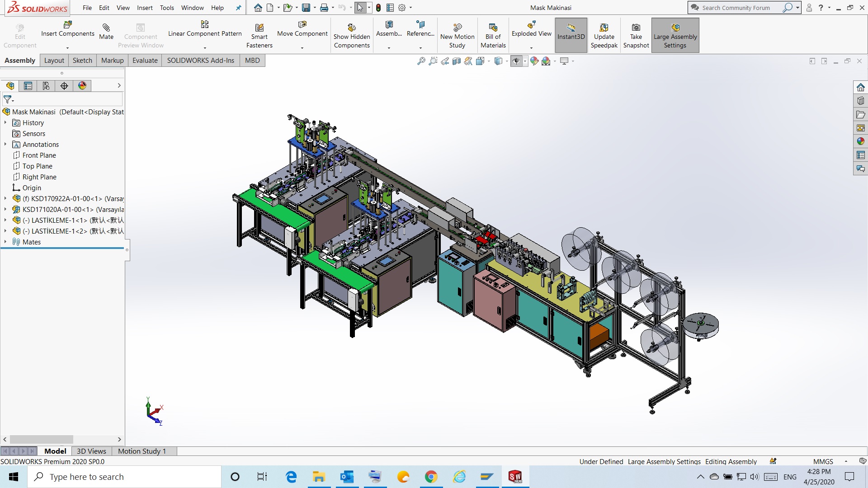This screenshot has width=868, height=488.
Task: Switch to the Evaluate tab
Action: [145, 61]
